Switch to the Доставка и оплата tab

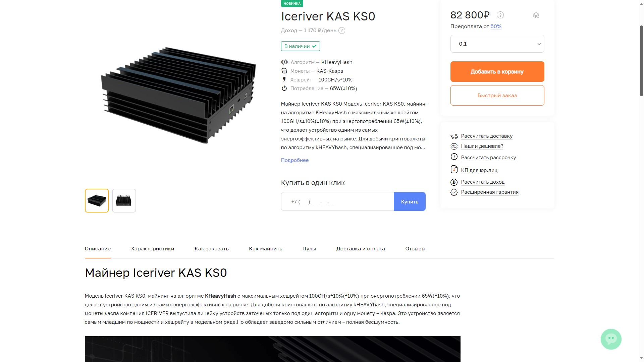(x=361, y=249)
